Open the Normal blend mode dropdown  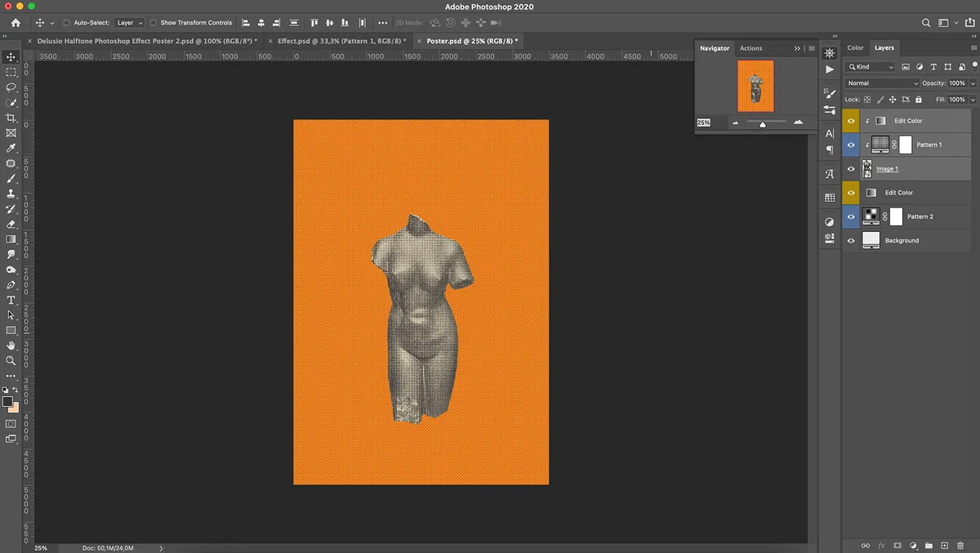[x=883, y=83]
